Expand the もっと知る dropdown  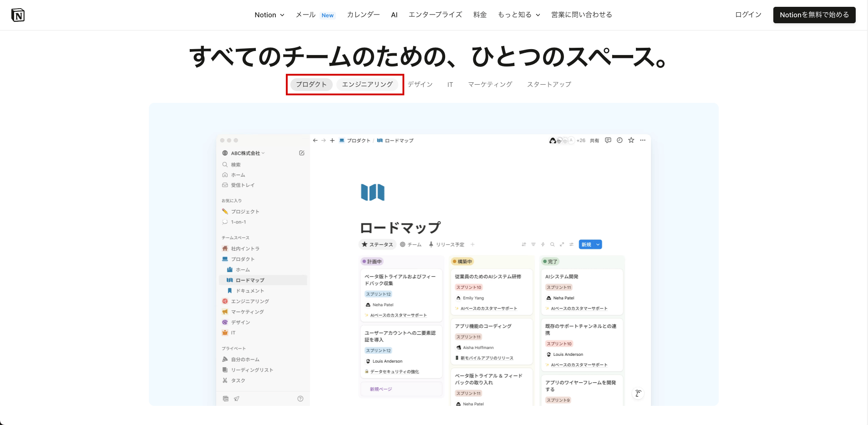(519, 15)
